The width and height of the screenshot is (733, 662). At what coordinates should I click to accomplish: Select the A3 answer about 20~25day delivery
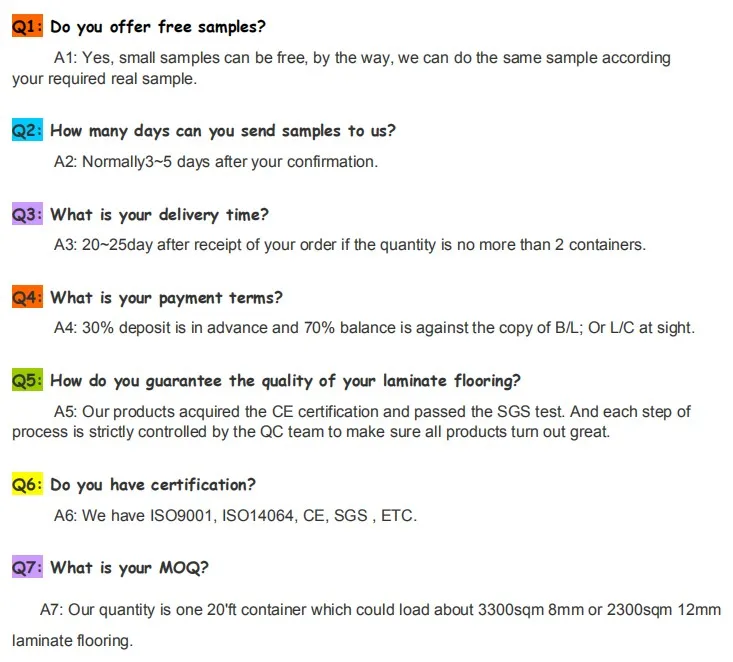(349, 244)
